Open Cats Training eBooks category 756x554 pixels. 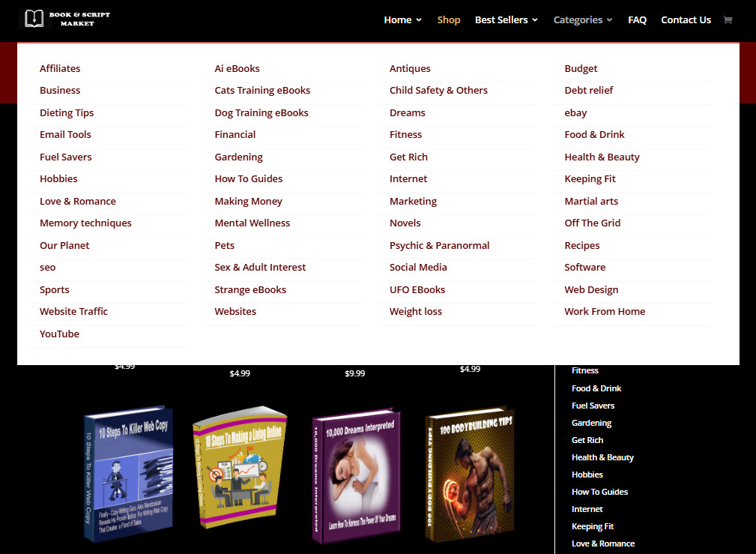point(262,90)
